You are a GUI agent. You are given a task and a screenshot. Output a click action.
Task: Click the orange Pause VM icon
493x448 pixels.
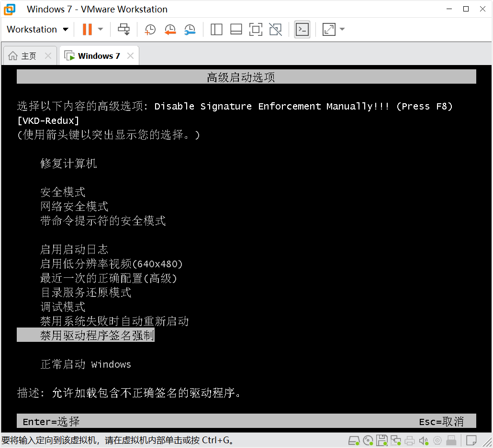(x=87, y=30)
